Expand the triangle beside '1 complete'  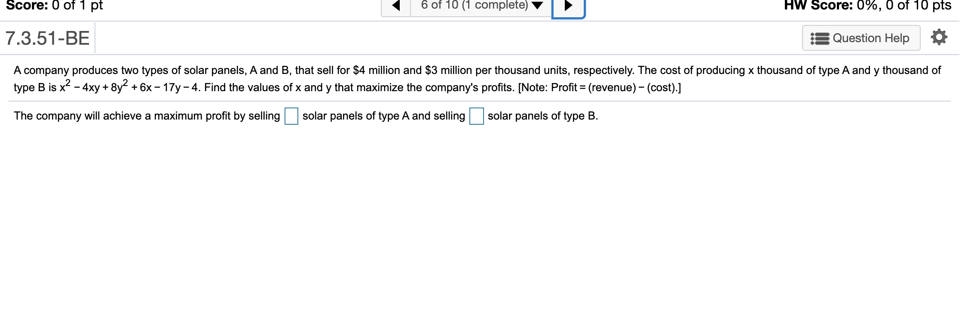538,6
